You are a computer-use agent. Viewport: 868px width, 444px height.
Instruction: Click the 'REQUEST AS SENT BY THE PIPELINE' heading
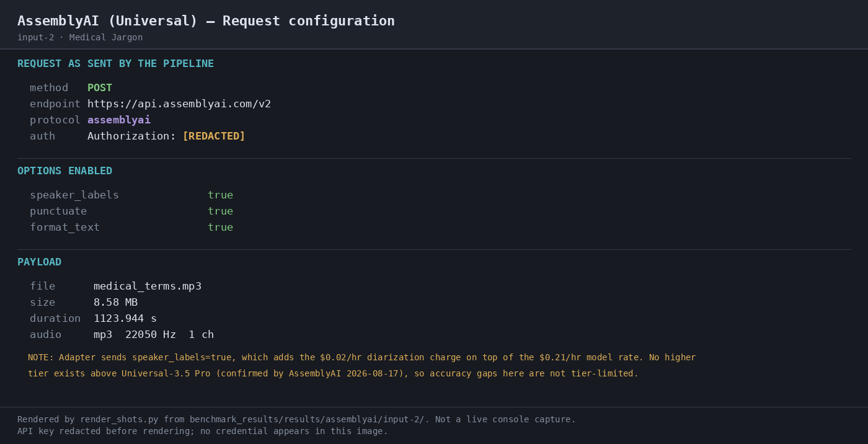[x=115, y=64]
